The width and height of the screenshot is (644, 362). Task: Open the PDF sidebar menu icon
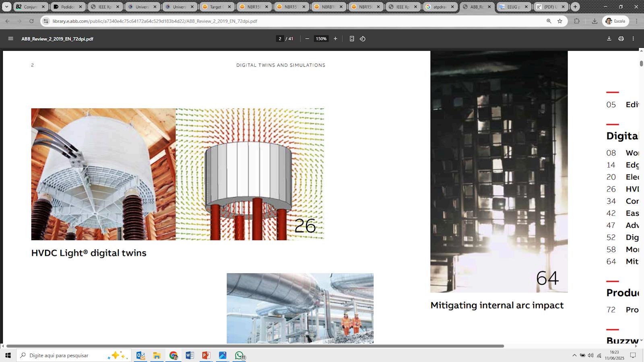pos(11,39)
